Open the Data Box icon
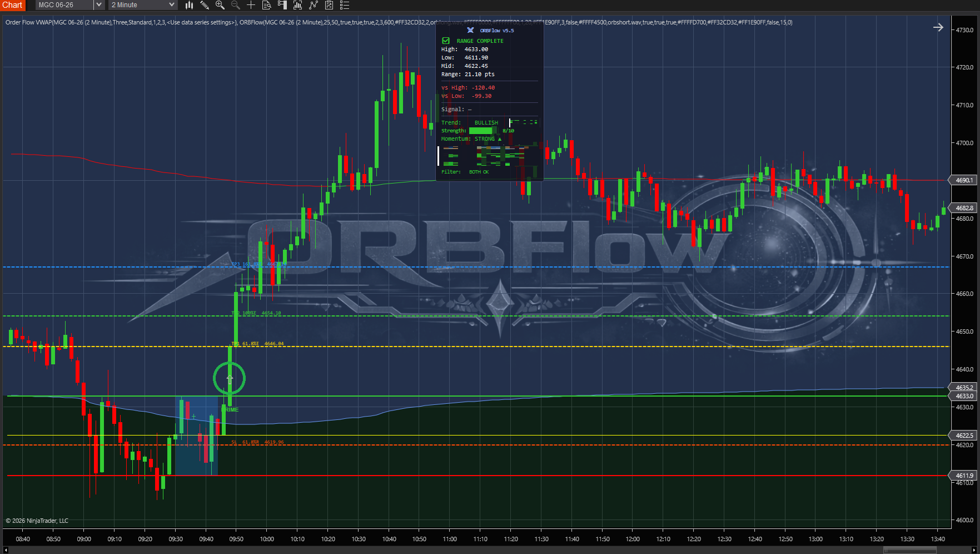980x554 pixels. (266, 5)
